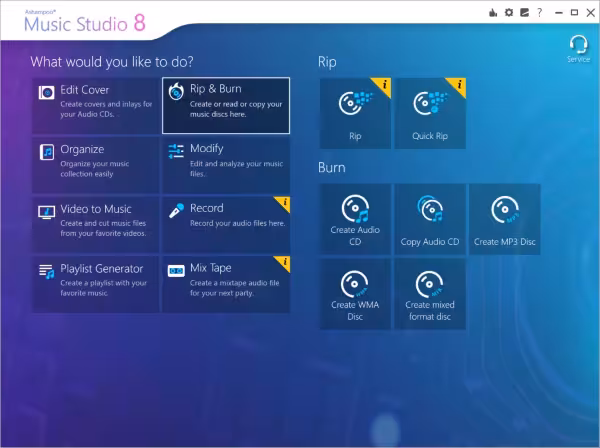Launch the Rip disc tile
The image size is (600, 448).
pyautogui.click(x=355, y=113)
